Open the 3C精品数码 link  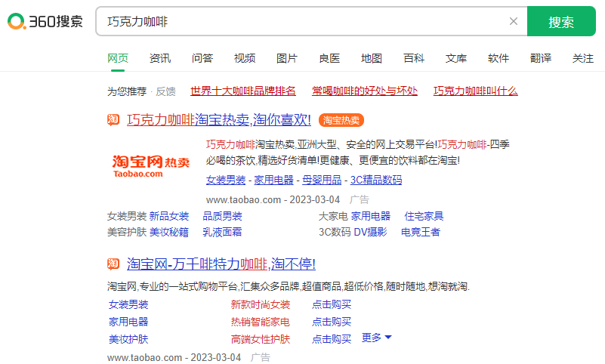click(x=376, y=180)
